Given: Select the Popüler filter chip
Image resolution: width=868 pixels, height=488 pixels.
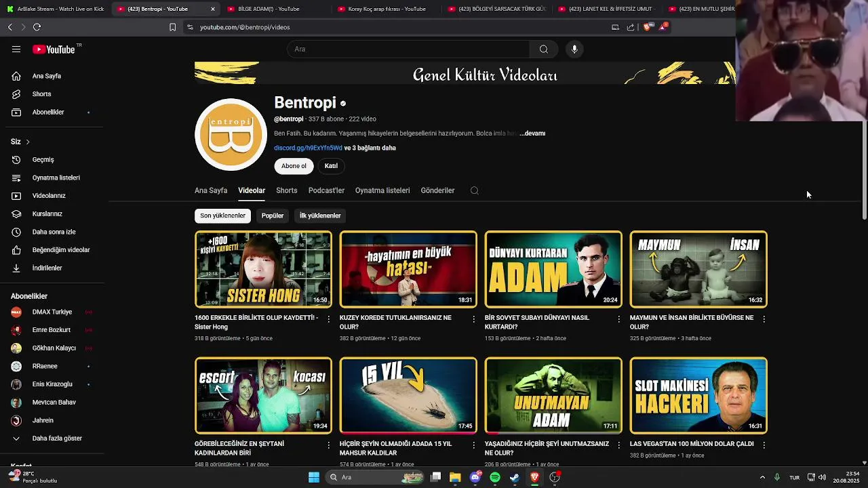Looking at the screenshot, I should coord(273,216).
